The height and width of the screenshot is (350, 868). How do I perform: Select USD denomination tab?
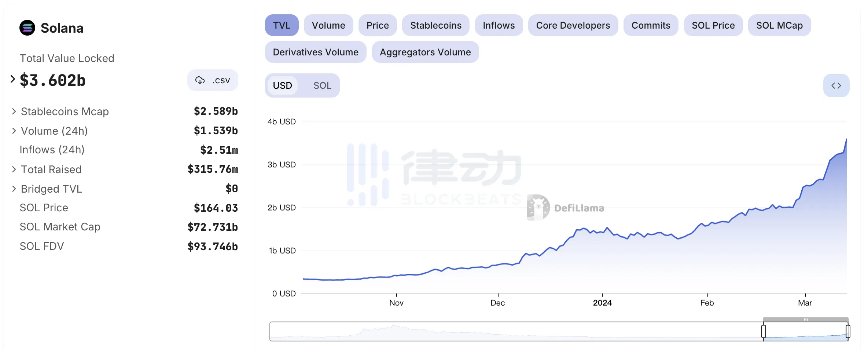pos(282,85)
